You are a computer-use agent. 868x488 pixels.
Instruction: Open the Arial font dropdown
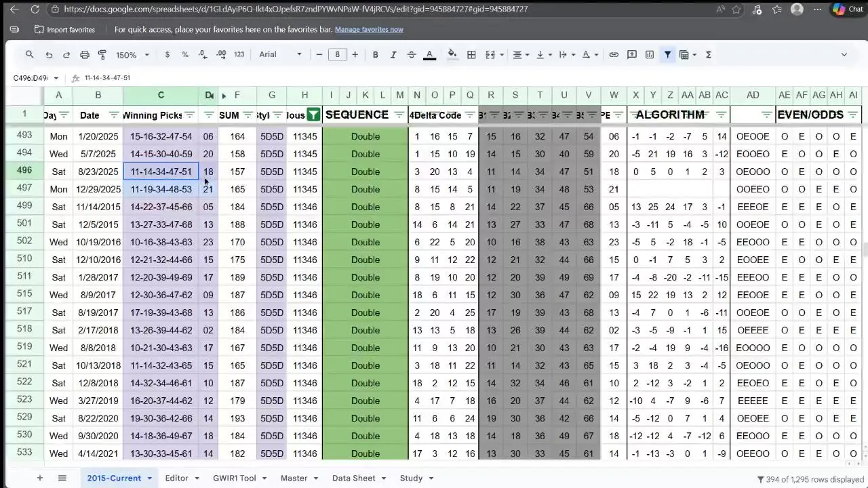(280, 55)
